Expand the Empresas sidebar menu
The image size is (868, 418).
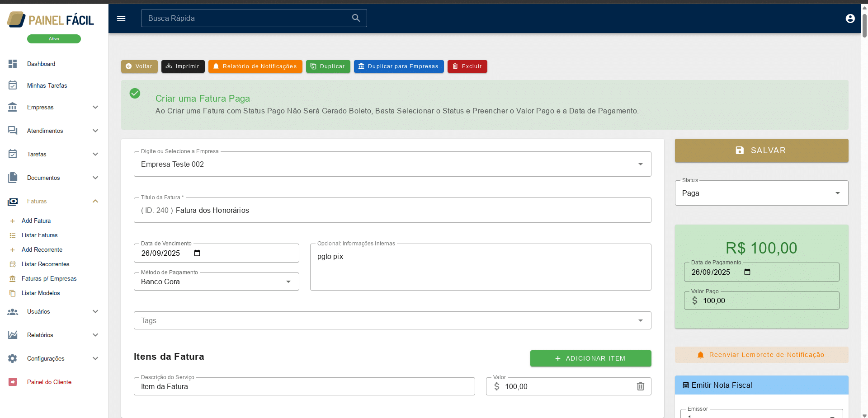[95, 107]
